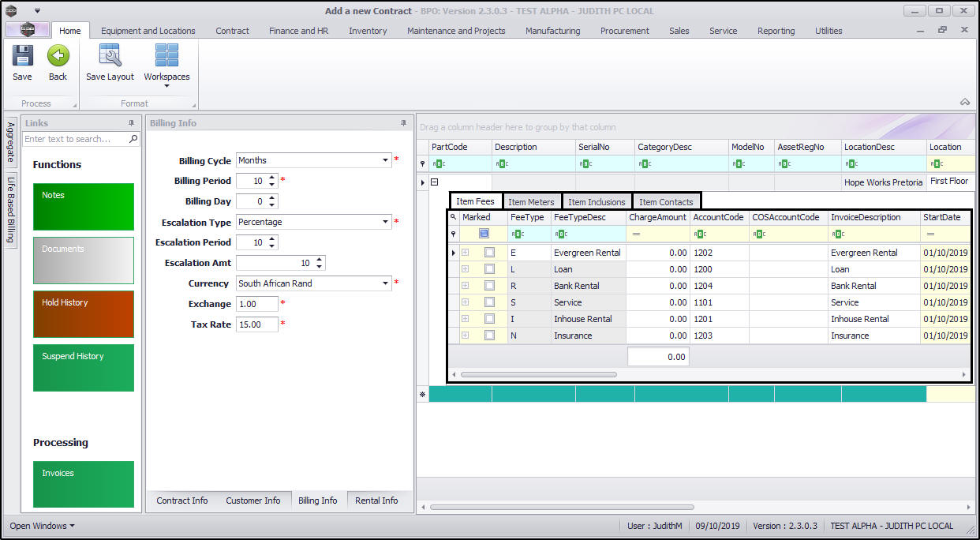Switch to the Item Meters tab
Screen dimensions: 980x540
(x=531, y=202)
